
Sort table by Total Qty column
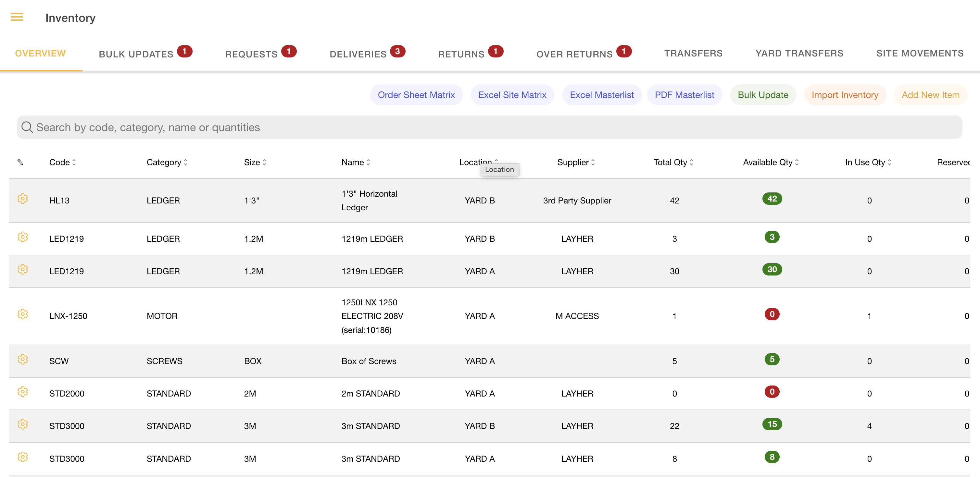click(673, 162)
